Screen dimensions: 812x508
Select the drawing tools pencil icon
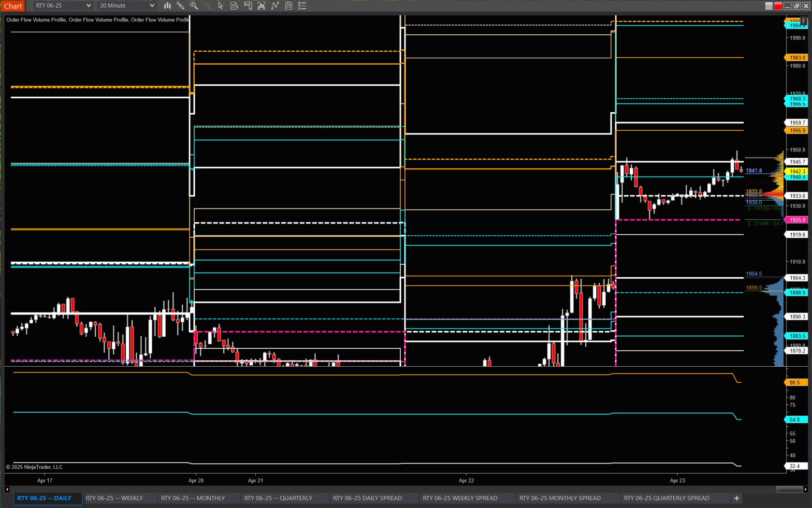(x=180, y=6)
